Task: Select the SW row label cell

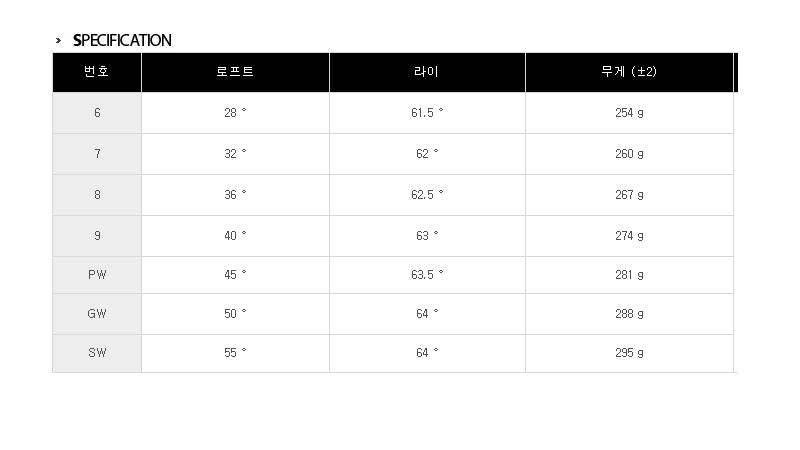Action: coord(97,352)
